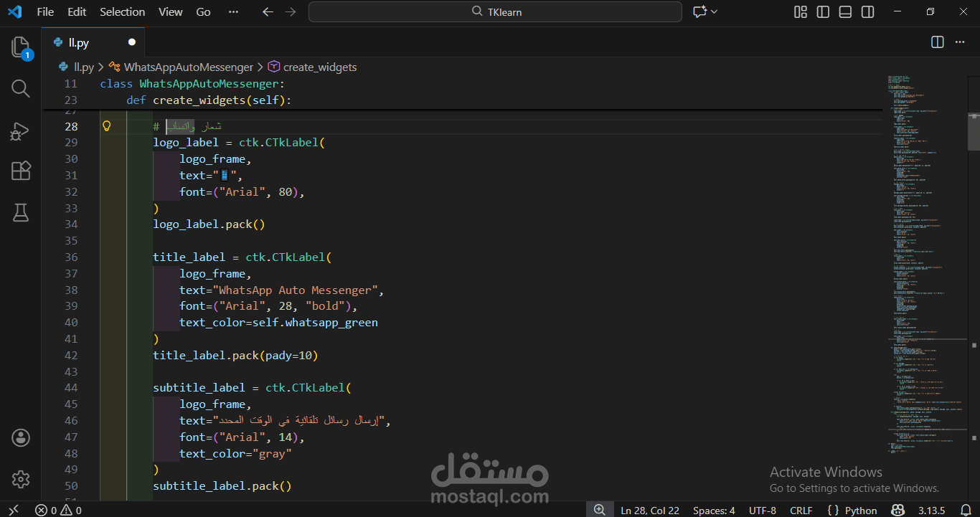Click the unsaved dot to close ll.py tab
The image size is (980, 517).
(x=131, y=42)
